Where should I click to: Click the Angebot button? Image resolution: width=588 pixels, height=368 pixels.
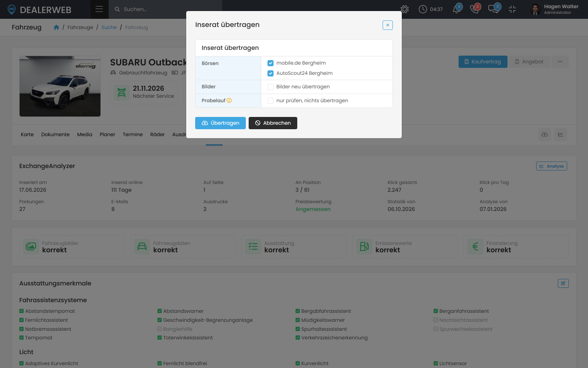(529, 62)
